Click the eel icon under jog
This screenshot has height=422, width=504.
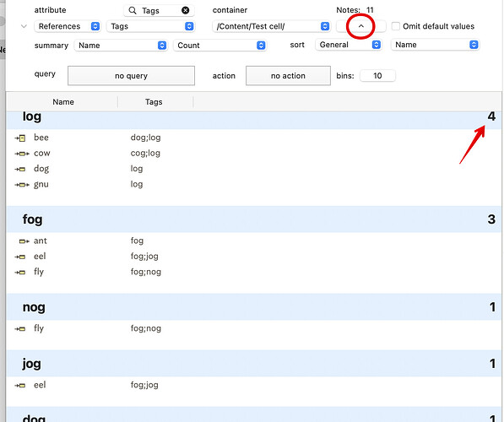tap(20, 386)
